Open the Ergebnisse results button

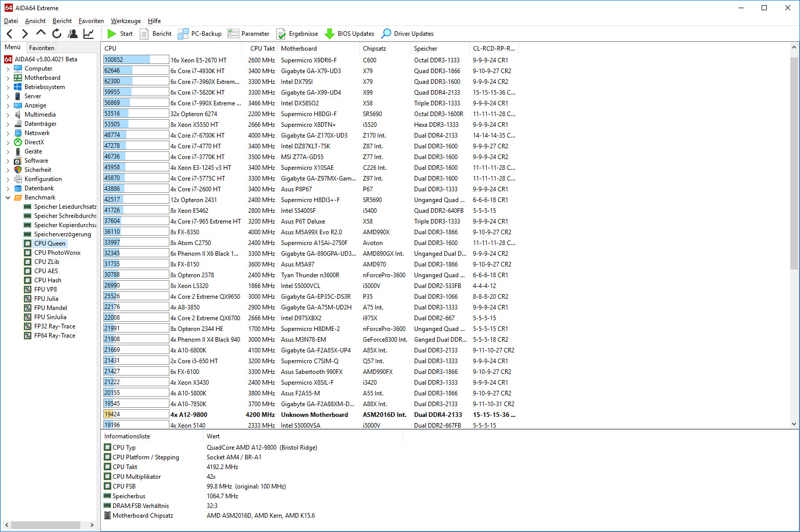[297, 34]
